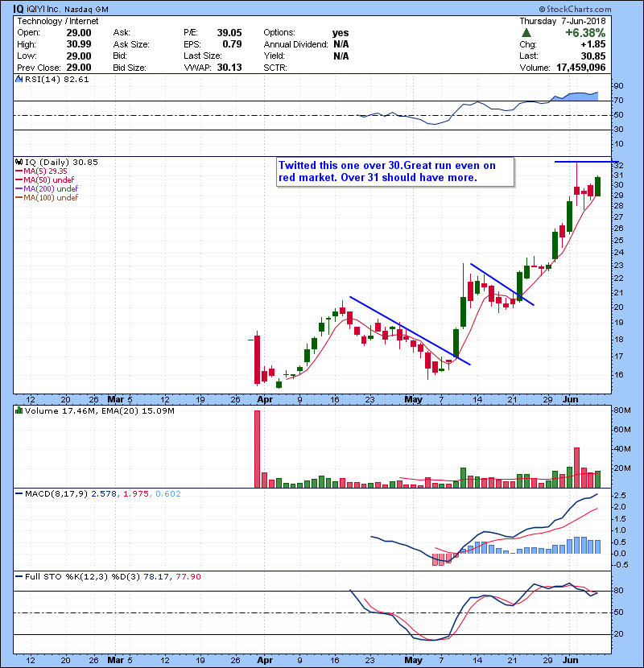644x668 pixels.
Task: Select the MA(5) 29.35 legend entry
Action: (41, 171)
